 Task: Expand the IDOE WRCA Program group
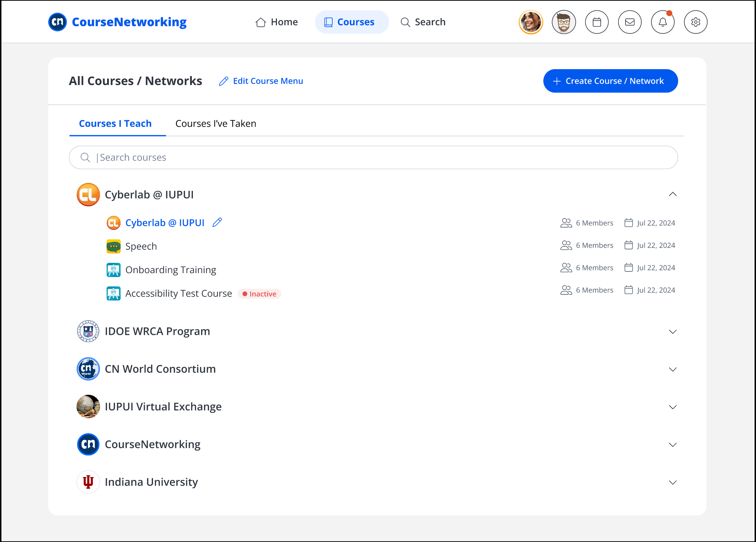pos(673,332)
